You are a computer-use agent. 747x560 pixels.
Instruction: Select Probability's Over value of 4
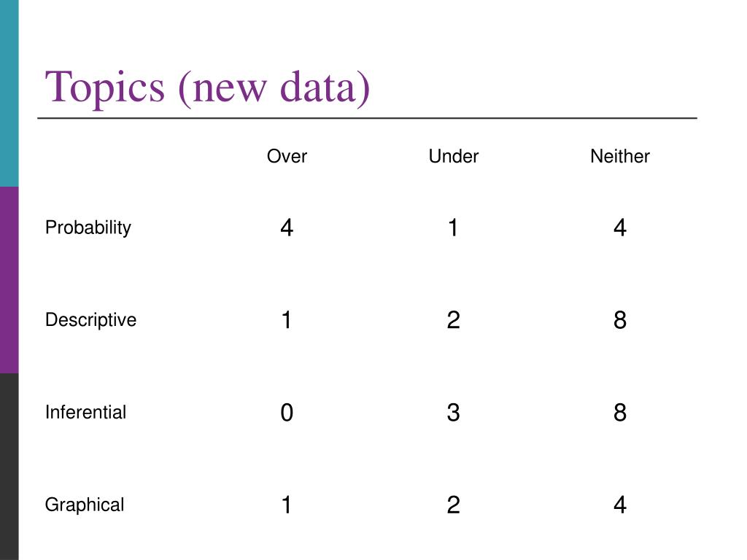[287, 227]
